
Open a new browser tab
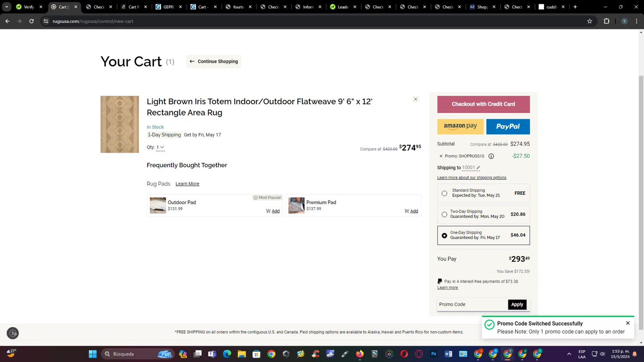click(x=575, y=7)
